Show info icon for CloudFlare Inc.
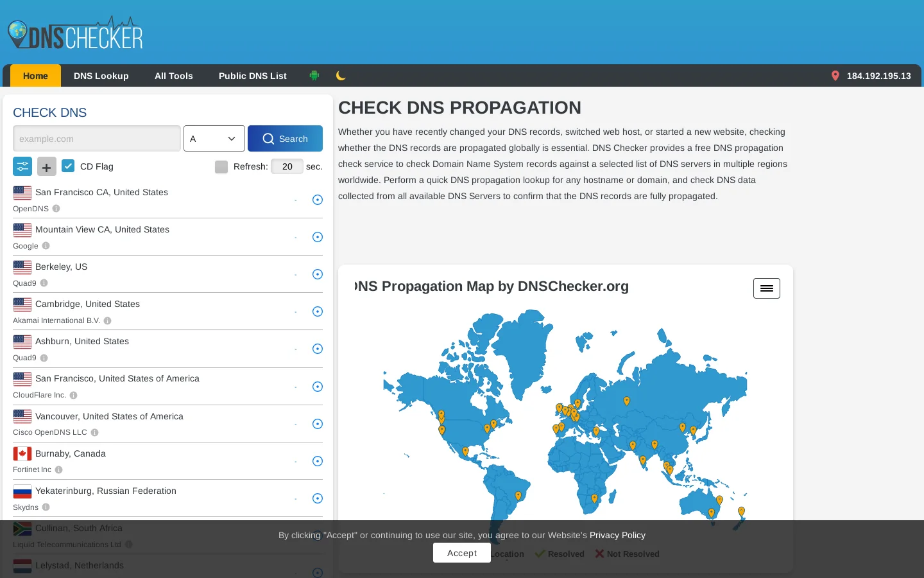 (74, 395)
